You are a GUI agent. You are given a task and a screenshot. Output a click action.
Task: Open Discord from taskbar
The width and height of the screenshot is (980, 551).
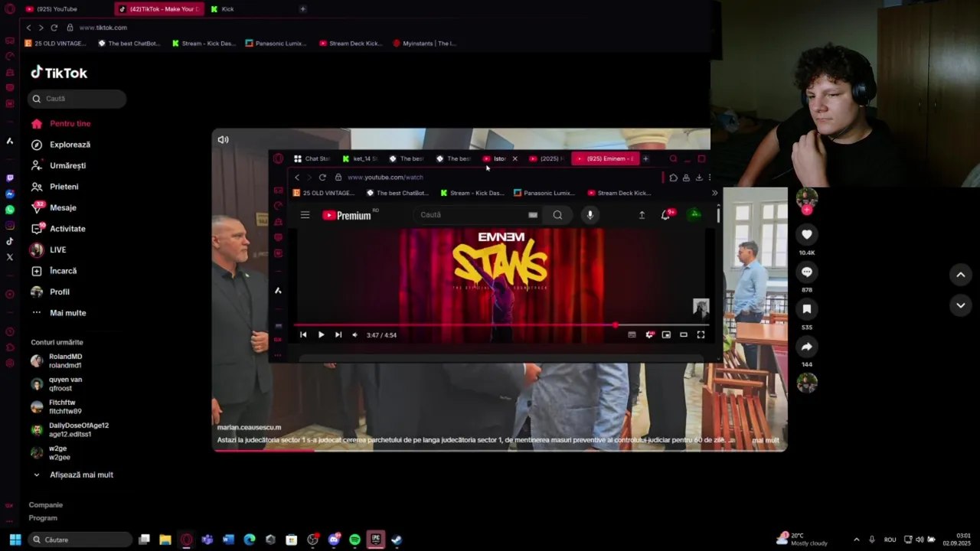coord(333,540)
